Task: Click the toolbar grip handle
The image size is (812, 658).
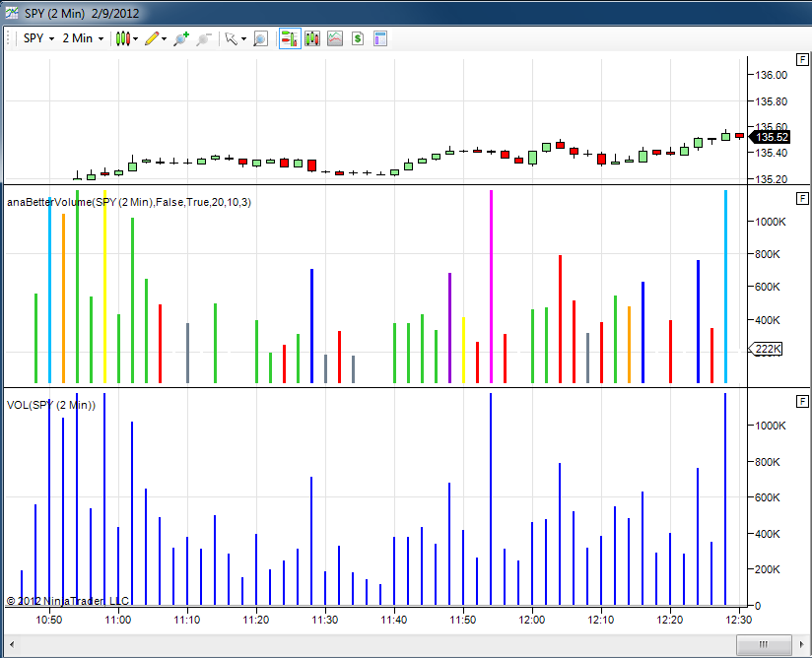Action: point(8,38)
